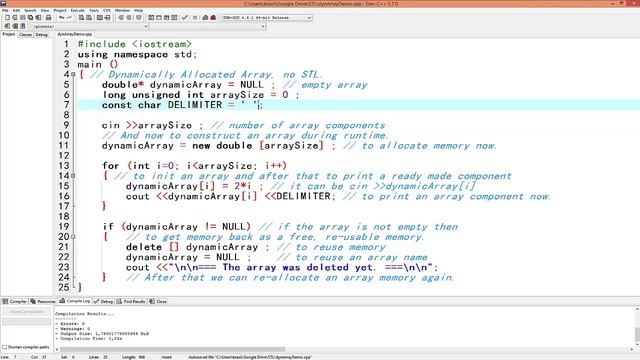Open the (globals) class browser dropdown
640x360 pixels.
tap(146, 27)
